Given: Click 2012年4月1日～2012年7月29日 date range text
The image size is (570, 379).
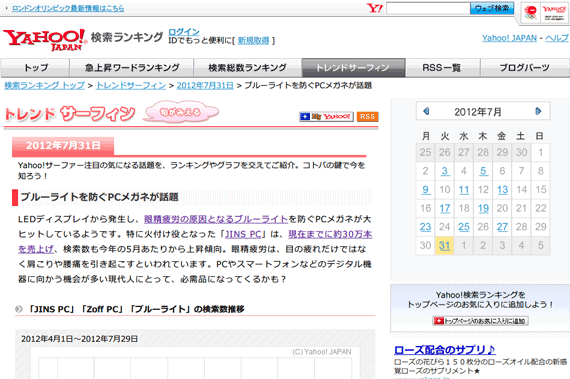Looking at the screenshot, I should tap(79, 339).
